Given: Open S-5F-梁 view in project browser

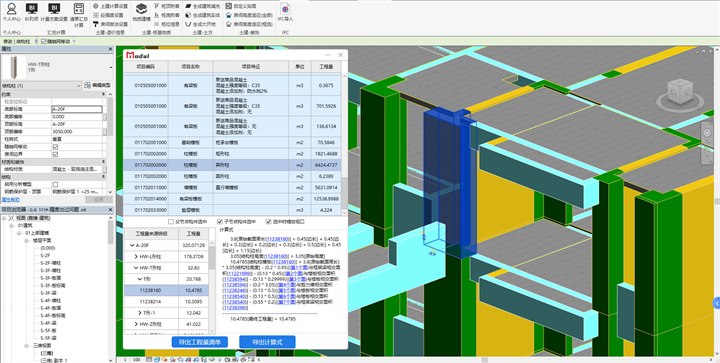Looking at the screenshot, I should point(48,337).
